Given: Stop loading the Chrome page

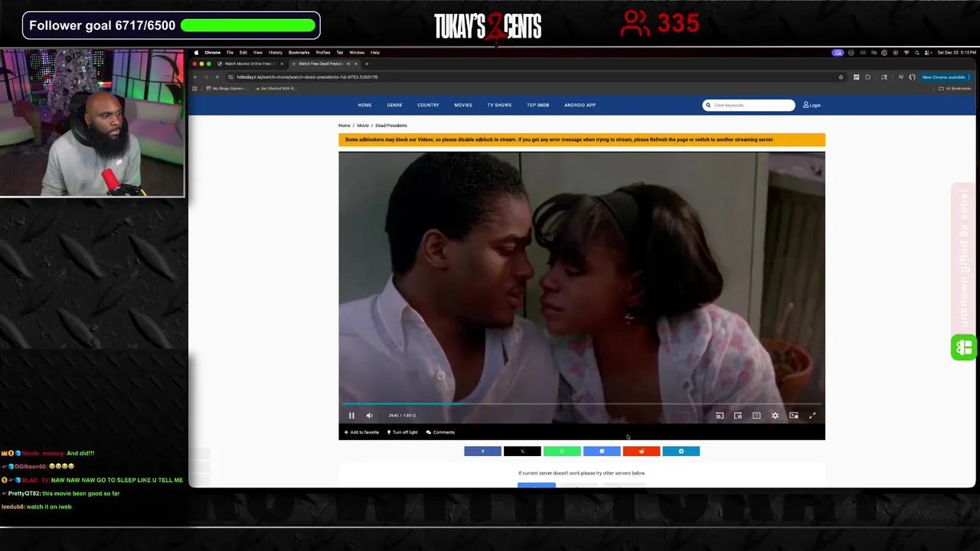Looking at the screenshot, I should click(217, 77).
